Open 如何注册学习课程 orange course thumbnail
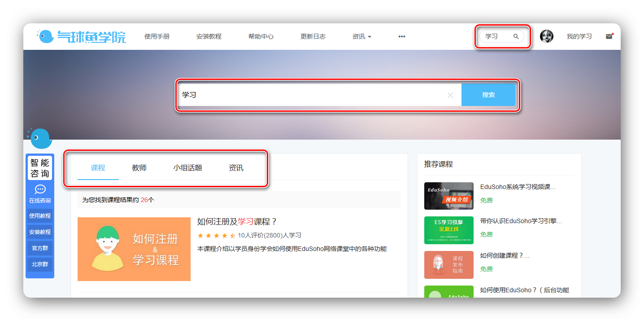Screen dimensions: 644x321 click(x=134, y=249)
